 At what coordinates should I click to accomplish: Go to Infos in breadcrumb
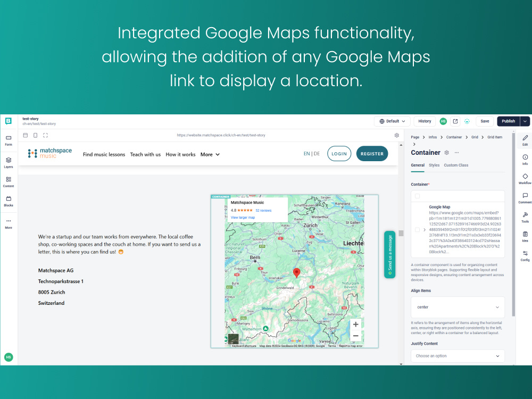pos(433,137)
